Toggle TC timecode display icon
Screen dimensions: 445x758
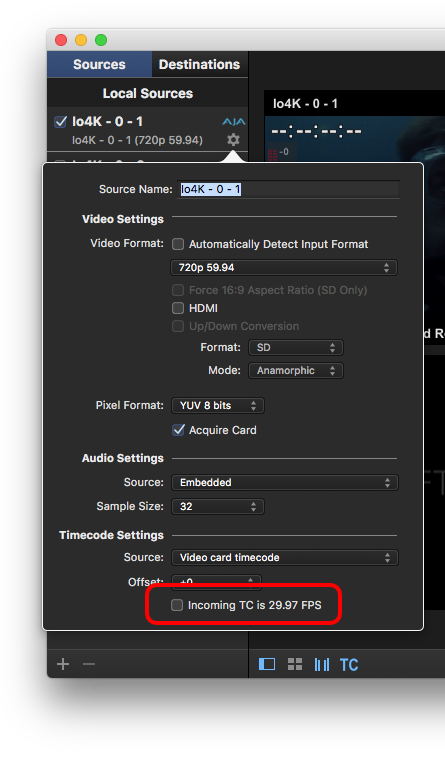349,665
